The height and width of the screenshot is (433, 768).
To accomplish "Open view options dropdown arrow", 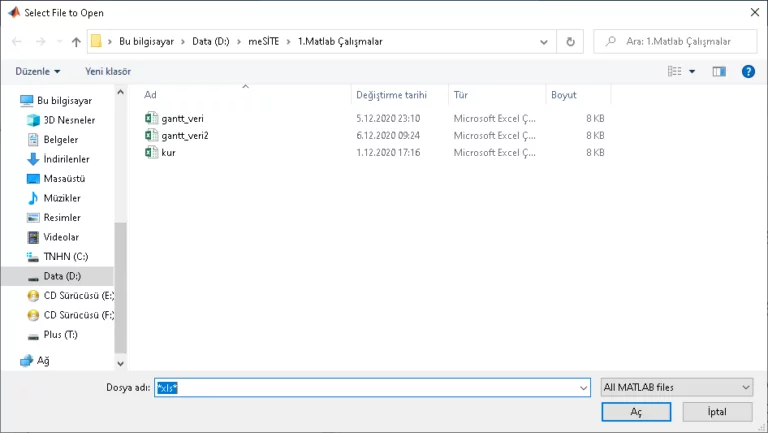I will pos(692,72).
